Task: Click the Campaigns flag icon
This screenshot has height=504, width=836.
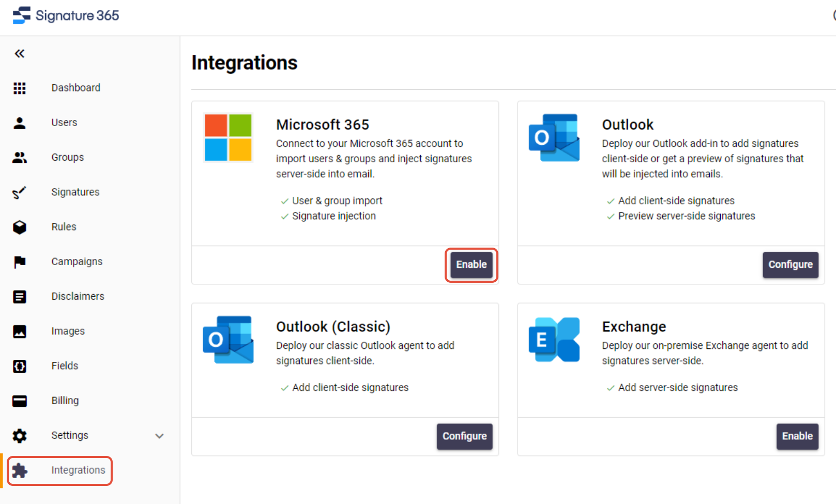Action: point(20,262)
